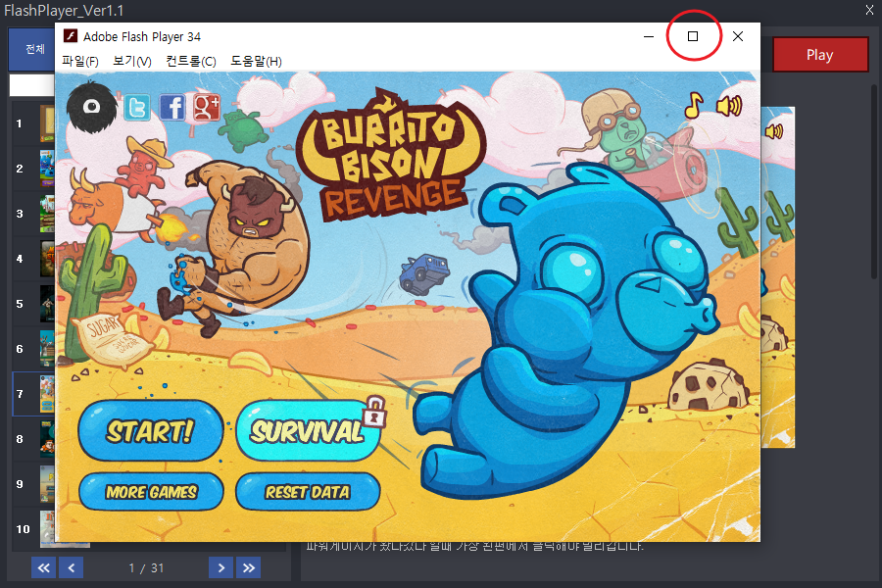Click the page indicator text '1 / 31'
Image resolution: width=882 pixels, height=588 pixels.
[146, 567]
